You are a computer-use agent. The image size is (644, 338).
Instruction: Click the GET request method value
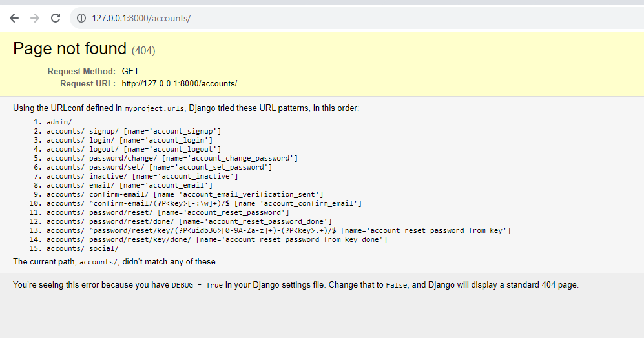tap(130, 72)
